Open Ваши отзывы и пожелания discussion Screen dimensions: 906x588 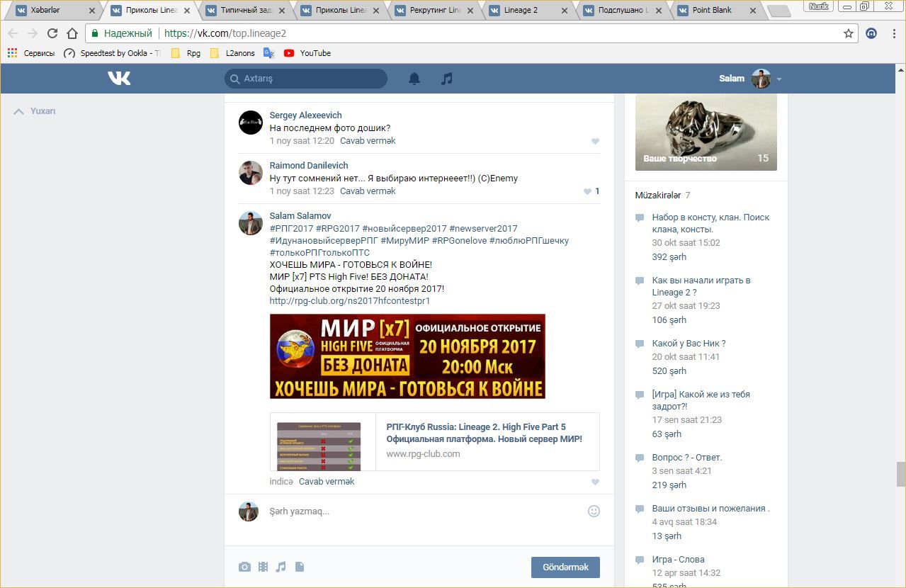710,508
